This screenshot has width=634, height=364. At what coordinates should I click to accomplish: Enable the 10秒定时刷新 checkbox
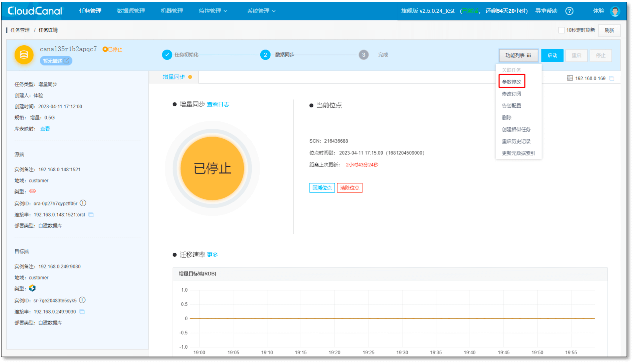[x=561, y=30]
